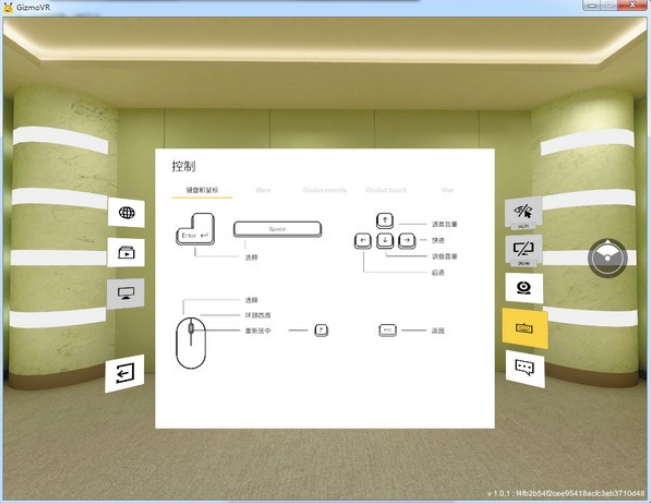Click the Esc key illustration
The height and width of the screenshot is (503, 651).
click(387, 330)
